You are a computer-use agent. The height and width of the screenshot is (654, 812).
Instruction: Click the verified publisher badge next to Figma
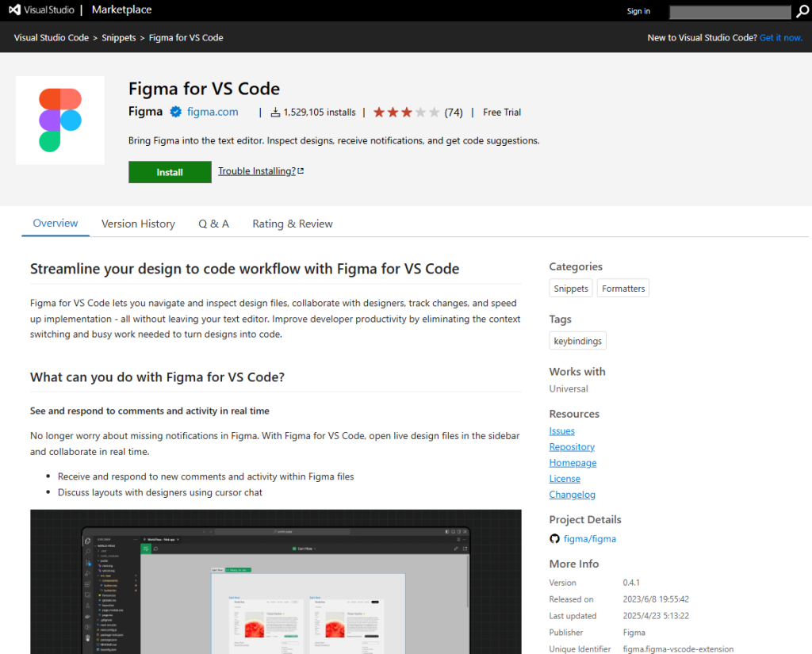(175, 112)
